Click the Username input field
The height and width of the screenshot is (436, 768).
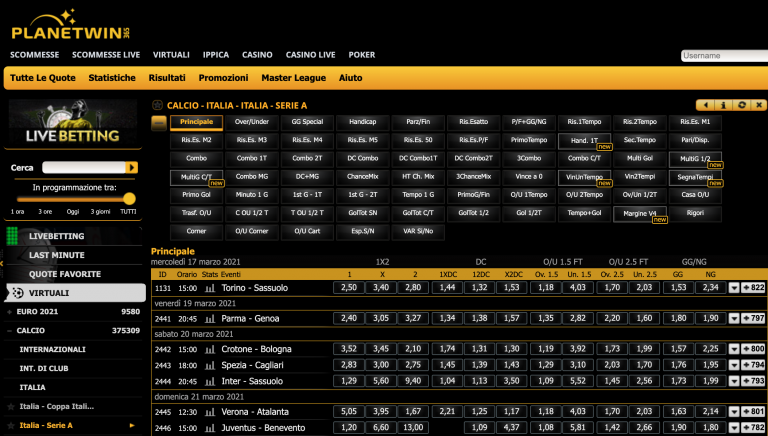(x=723, y=56)
